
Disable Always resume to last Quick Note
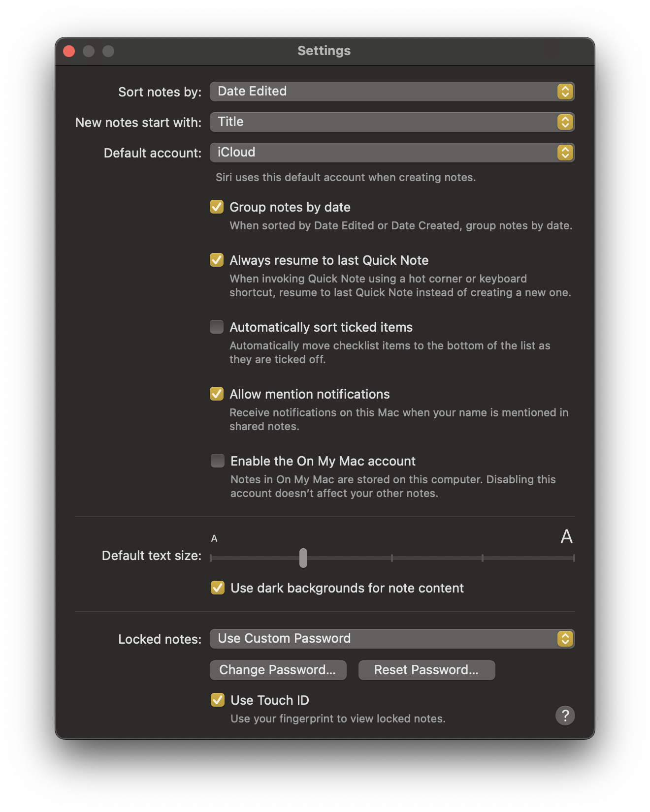tap(217, 260)
